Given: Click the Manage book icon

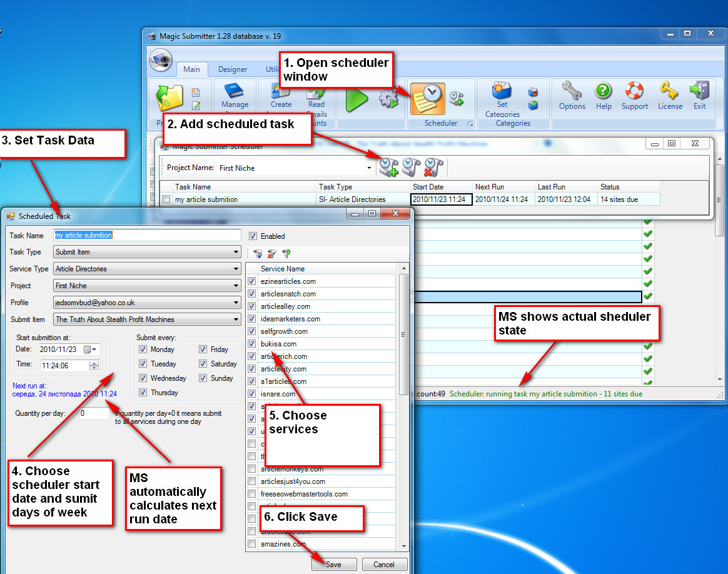Looking at the screenshot, I should click(235, 90).
